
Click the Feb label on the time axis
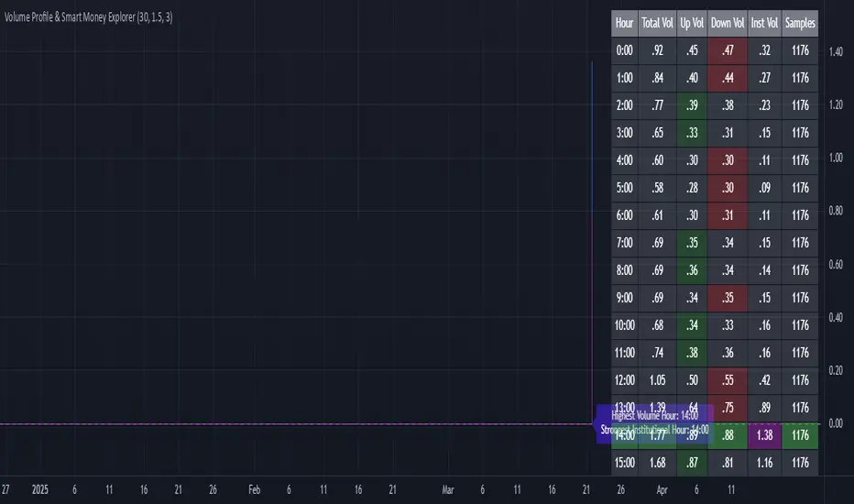pyautogui.click(x=255, y=490)
